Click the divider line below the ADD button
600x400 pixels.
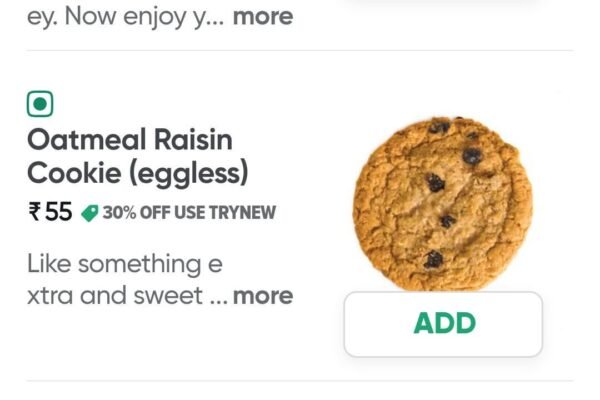[x=300, y=381]
